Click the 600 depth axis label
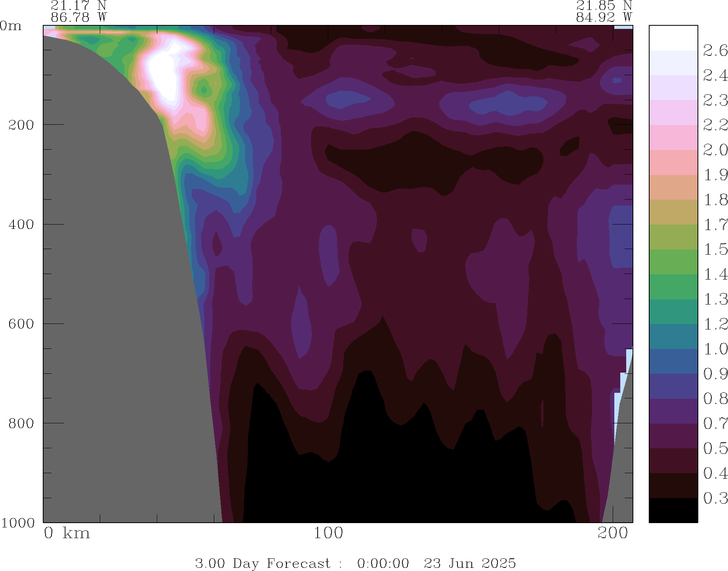Viewport: 728px width, 571px height. [21, 324]
